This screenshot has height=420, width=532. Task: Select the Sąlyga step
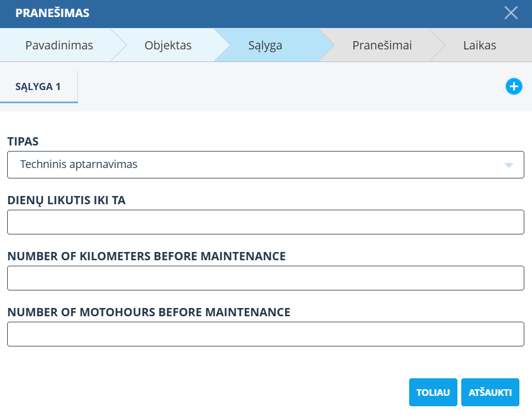coord(264,45)
